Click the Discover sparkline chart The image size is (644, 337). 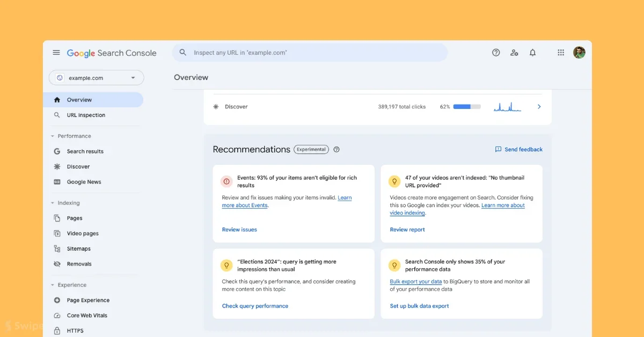[508, 107]
